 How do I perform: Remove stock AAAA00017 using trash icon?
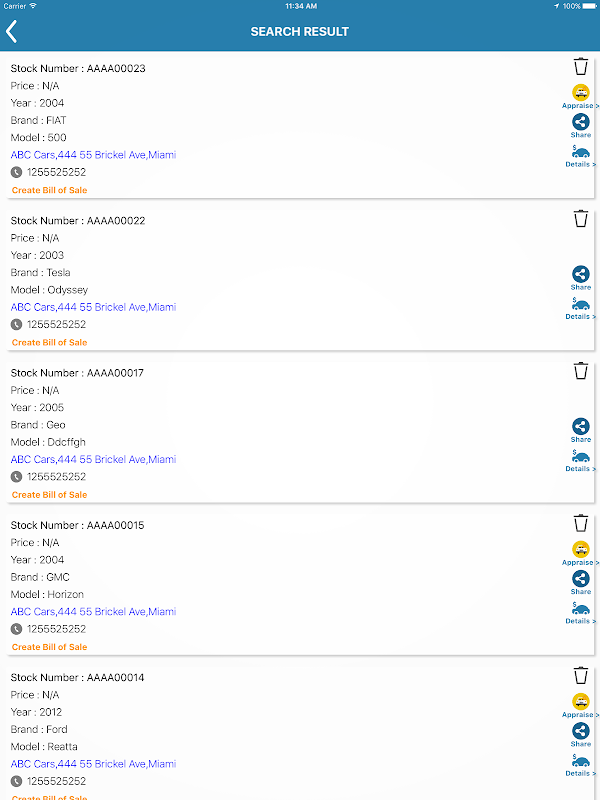click(581, 371)
